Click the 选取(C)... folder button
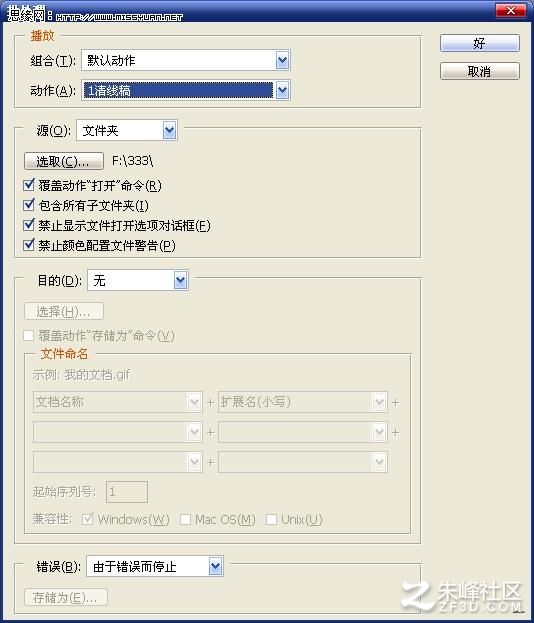Image resolution: width=534 pixels, height=623 pixels. [x=64, y=161]
